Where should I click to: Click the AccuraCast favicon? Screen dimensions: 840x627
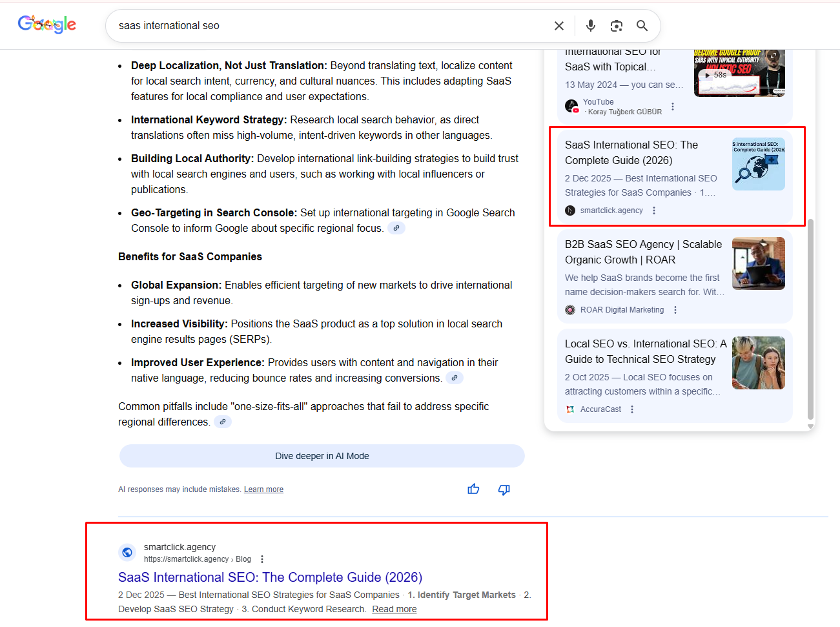coord(570,409)
